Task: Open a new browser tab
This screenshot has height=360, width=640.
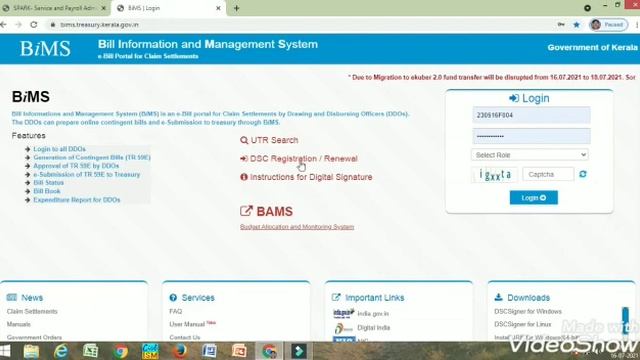Action: pos(236,8)
